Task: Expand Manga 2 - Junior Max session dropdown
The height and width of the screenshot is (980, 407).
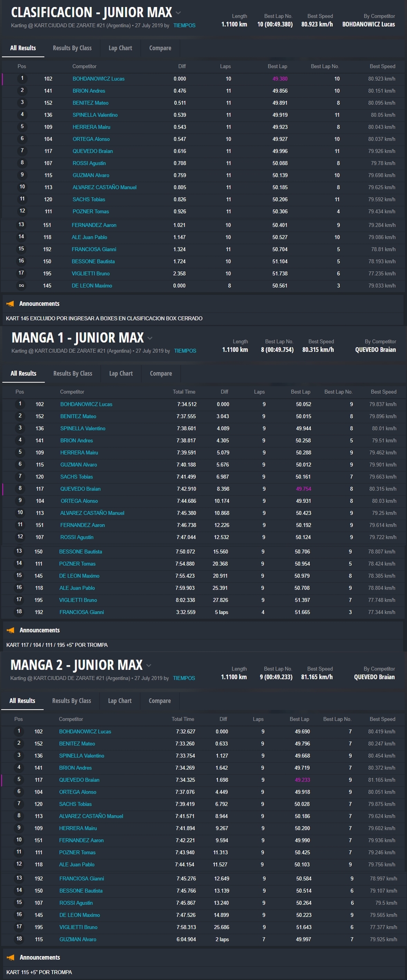Action: [x=149, y=666]
